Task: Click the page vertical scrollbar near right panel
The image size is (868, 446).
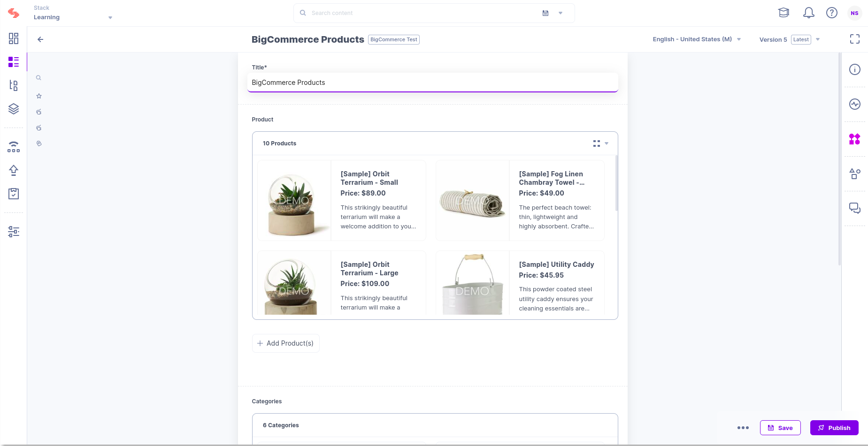Action: 839,159
